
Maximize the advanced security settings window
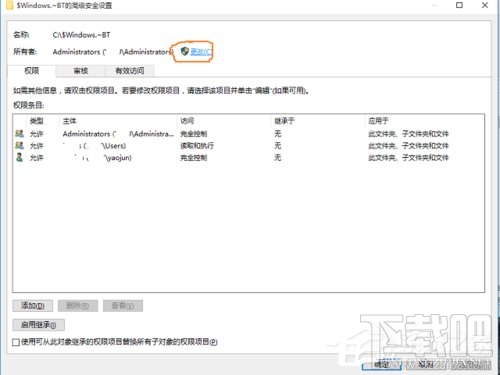pos(459,5)
